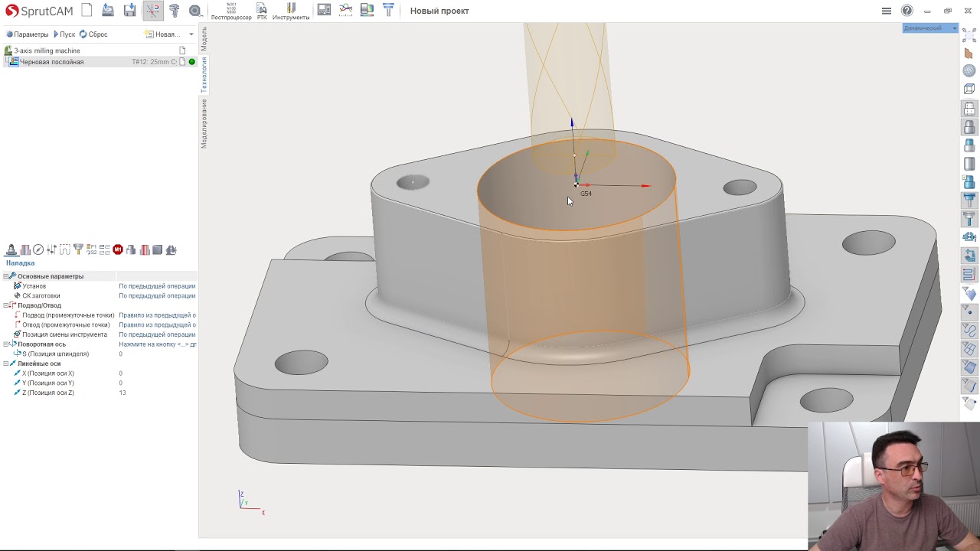The height and width of the screenshot is (551, 980).
Task: Click G54 coordinate system label
Action: [x=586, y=194]
